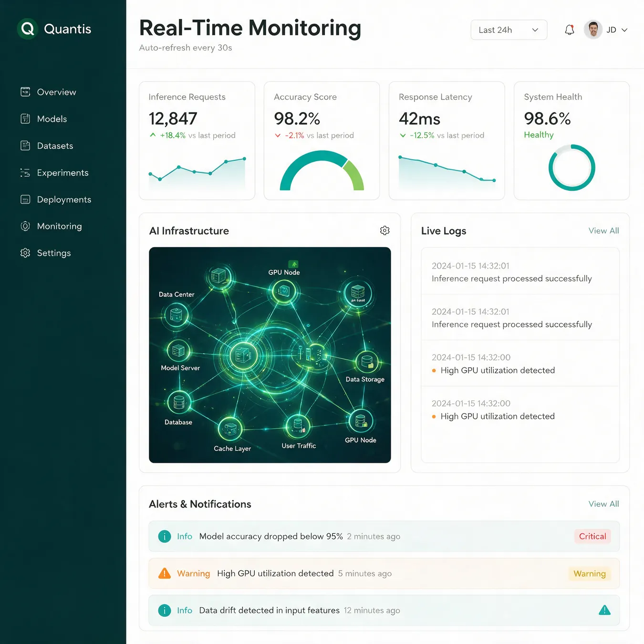This screenshot has height=644, width=644.
Task: Select the Cache Layer node icon
Action: click(x=230, y=428)
